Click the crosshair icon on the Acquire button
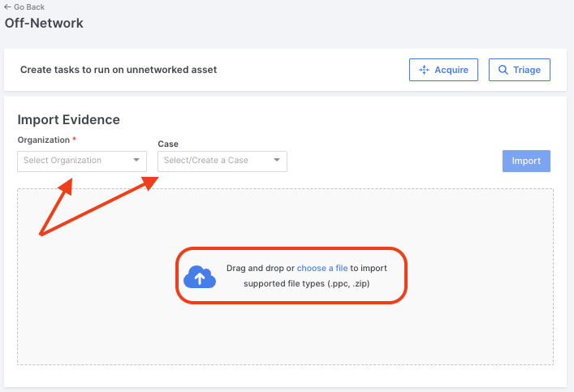This screenshot has height=392, width=574. point(424,70)
